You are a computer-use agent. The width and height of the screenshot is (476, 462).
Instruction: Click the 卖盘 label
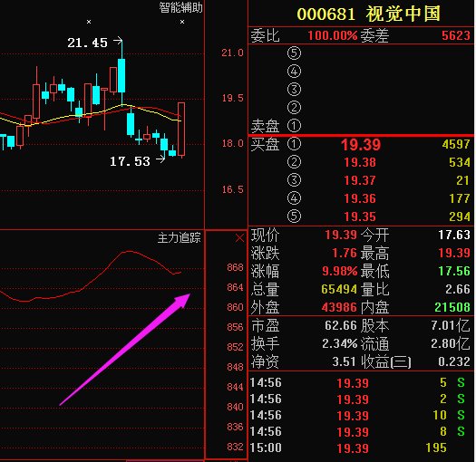coord(265,126)
